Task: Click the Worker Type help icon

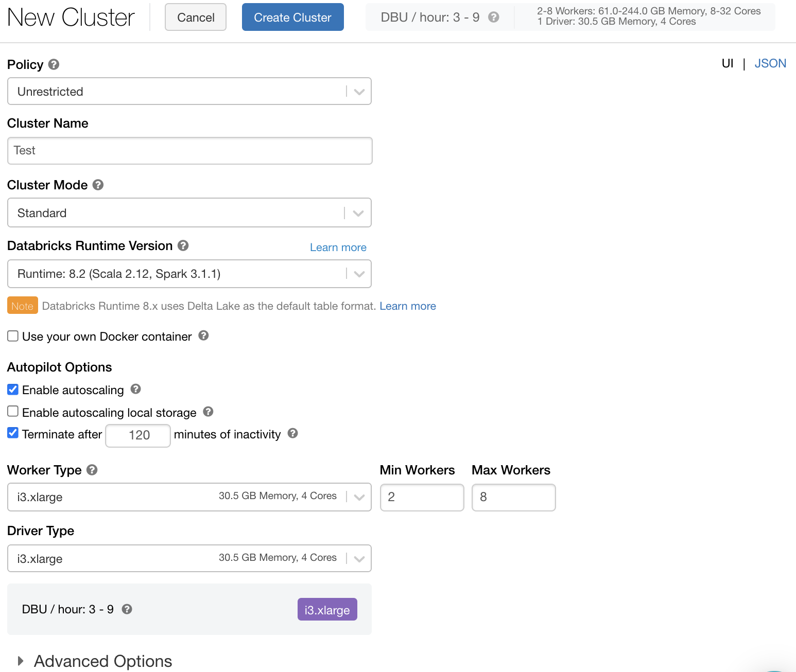Action: (92, 470)
